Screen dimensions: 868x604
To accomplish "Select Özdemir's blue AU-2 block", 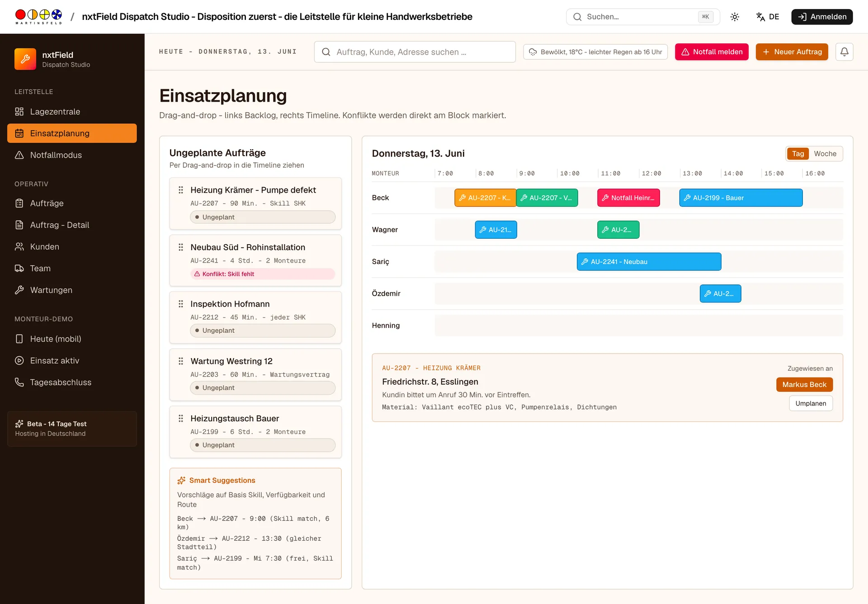I will point(721,294).
